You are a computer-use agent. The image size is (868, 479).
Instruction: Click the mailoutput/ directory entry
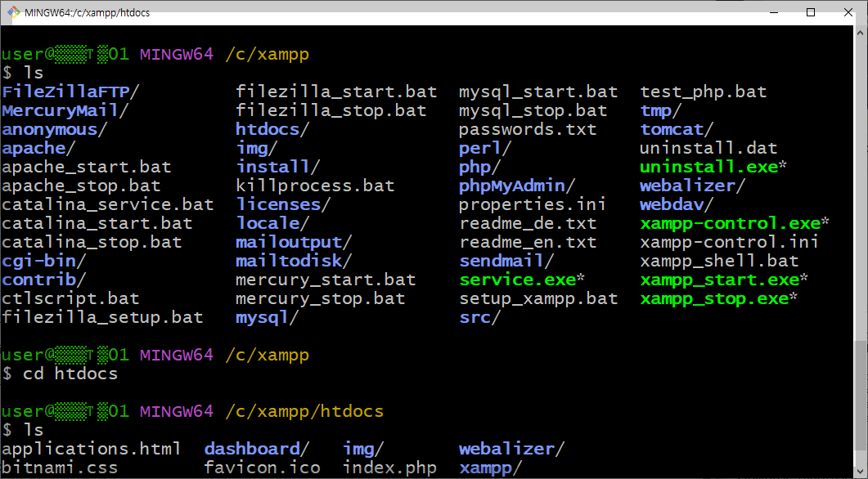pyautogui.click(x=294, y=242)
